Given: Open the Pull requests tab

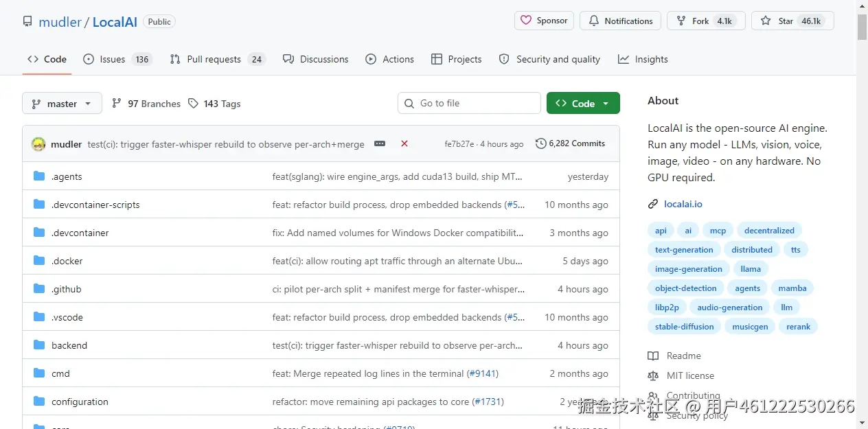Looking at the screenshot, I should pos(217,59).
